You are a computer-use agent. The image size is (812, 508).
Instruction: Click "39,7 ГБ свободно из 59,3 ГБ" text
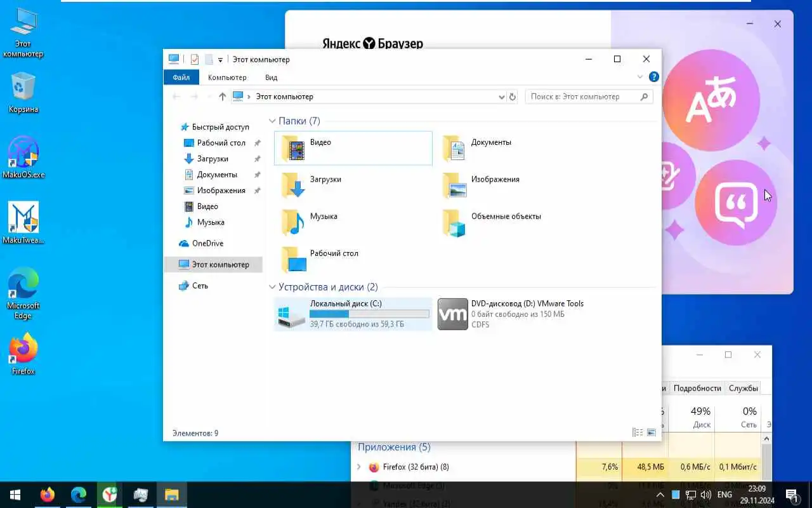pos(357,324)
